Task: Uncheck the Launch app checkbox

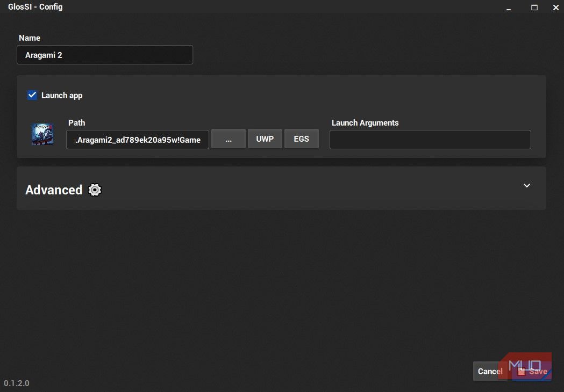Action: [x=32, y=95]
